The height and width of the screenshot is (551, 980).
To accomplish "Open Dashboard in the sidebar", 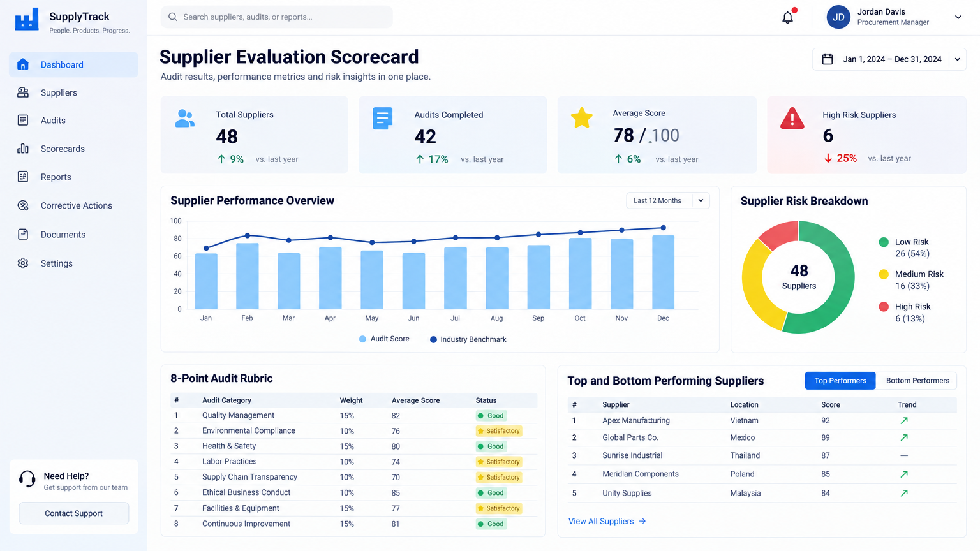I will (x=73, y=64).
